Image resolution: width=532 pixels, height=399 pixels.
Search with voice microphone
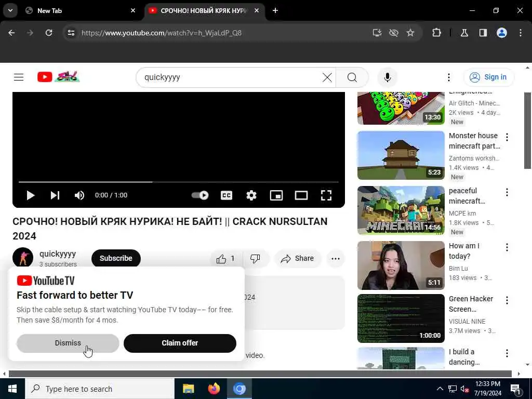point(387,77)
